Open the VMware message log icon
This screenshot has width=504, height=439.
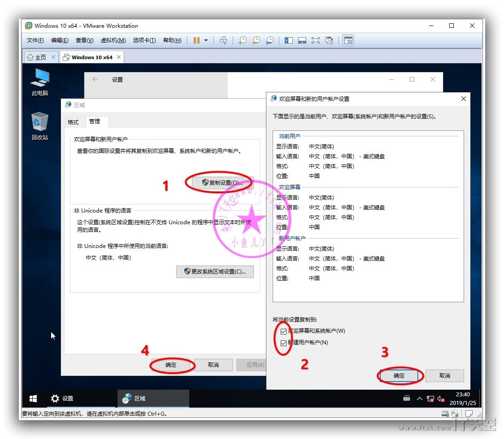coord(469,413)
